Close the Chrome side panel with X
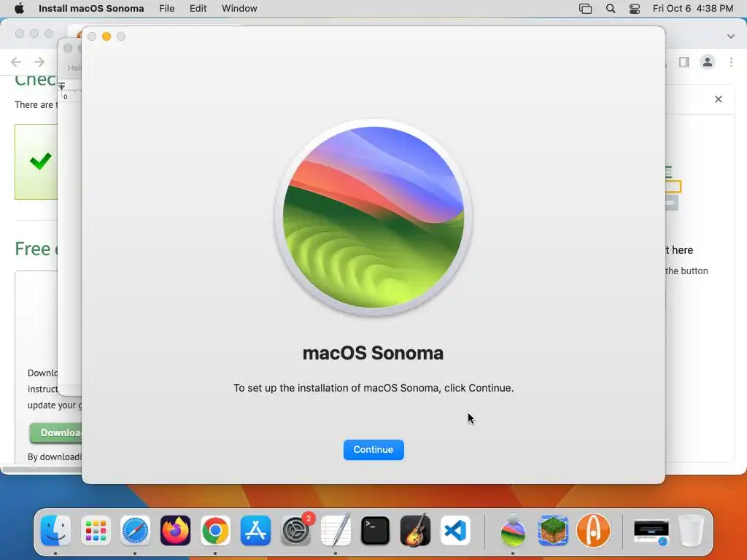 pyautogui.click(x=719, y=99)
